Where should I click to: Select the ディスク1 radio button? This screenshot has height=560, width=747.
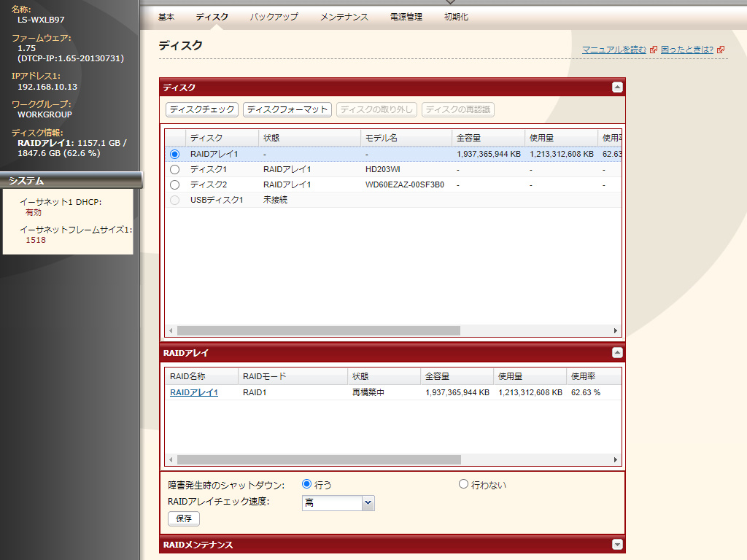(x=174, y=169)
